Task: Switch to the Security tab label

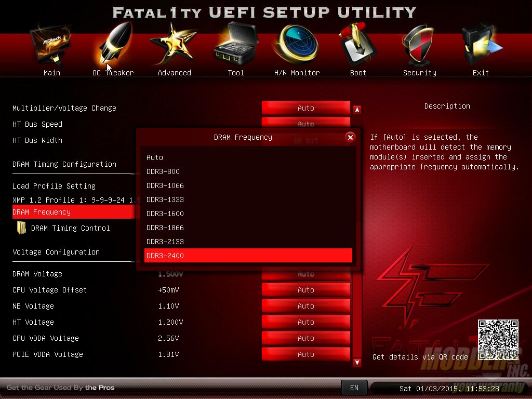Action: (x=420, y=73)
